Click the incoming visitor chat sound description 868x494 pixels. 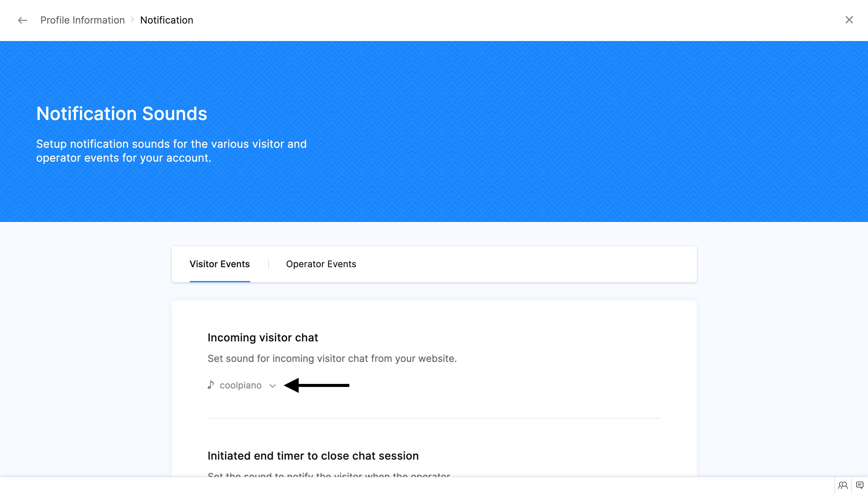click(x=332, y=358)
